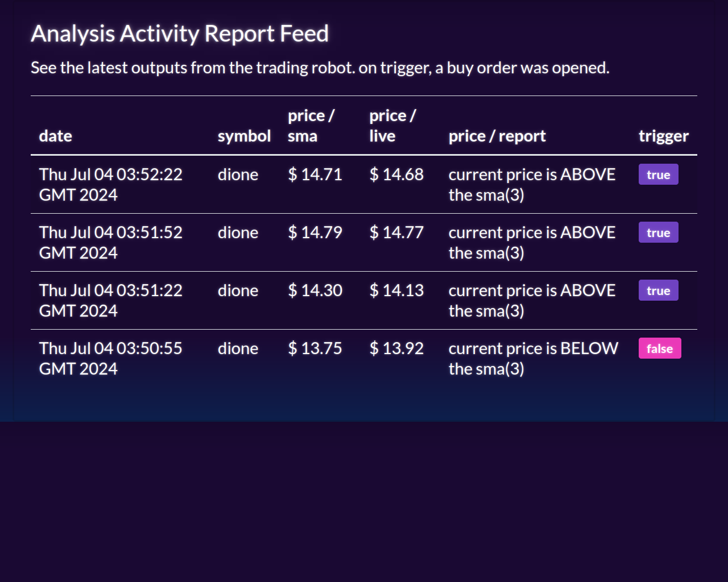The image size is (728, 582).
Task: Click the price / live column header
Action: [392, 125]
